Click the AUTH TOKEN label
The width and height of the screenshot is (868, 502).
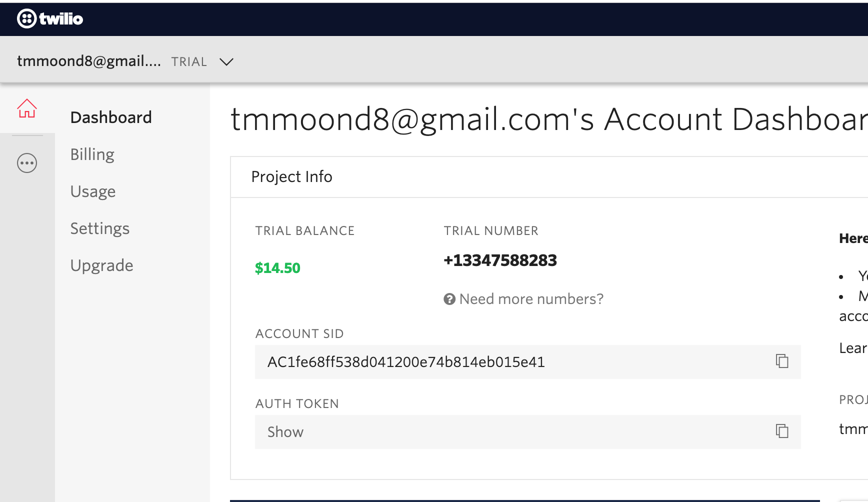[x=297, y=404]
